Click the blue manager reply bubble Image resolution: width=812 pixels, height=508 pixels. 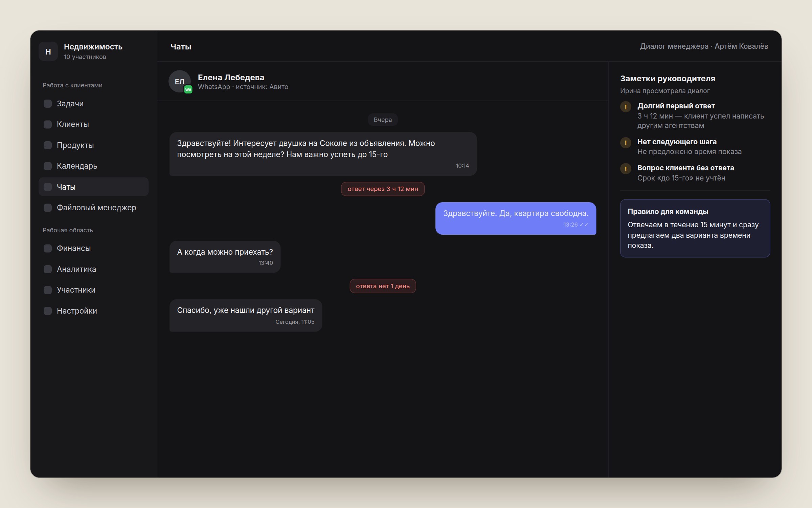[x=516, y=218]
